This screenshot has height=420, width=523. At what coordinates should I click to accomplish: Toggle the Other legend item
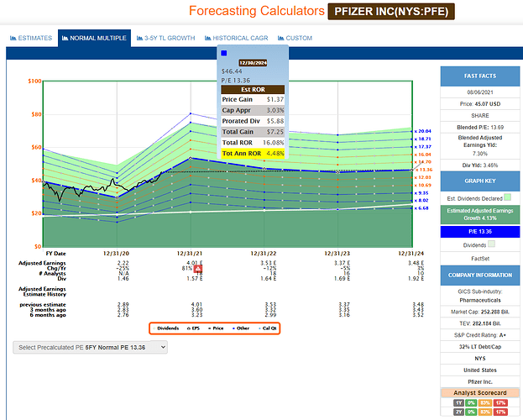pyautogui.click(x=241, y=328)
